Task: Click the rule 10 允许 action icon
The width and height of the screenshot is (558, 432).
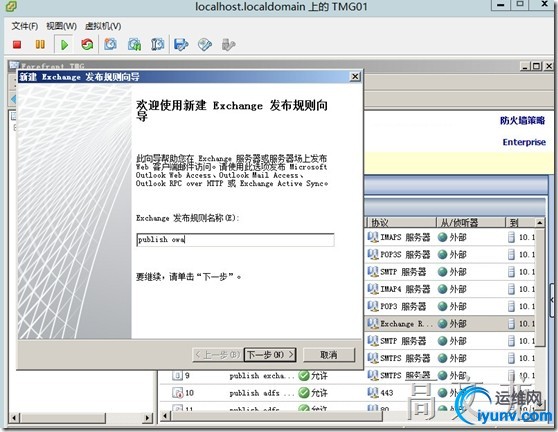Action: 304,393
